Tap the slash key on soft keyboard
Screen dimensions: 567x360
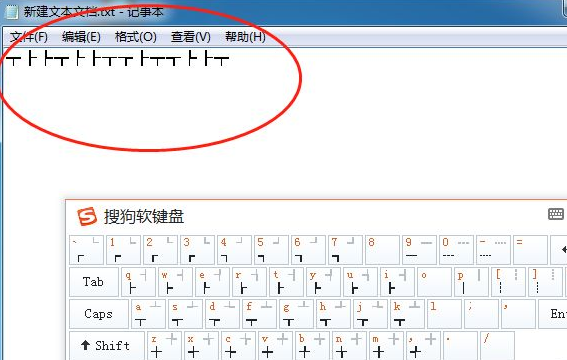pos(497,346)
